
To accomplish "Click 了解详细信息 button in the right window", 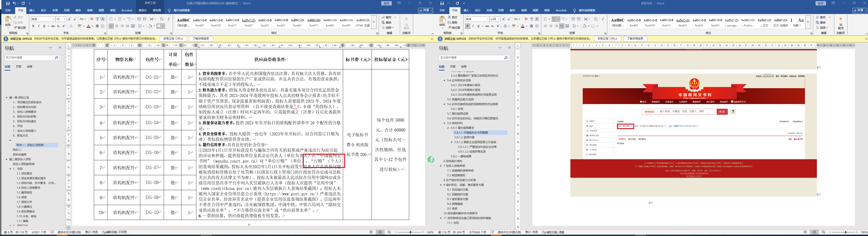I will tap(635, 39).
